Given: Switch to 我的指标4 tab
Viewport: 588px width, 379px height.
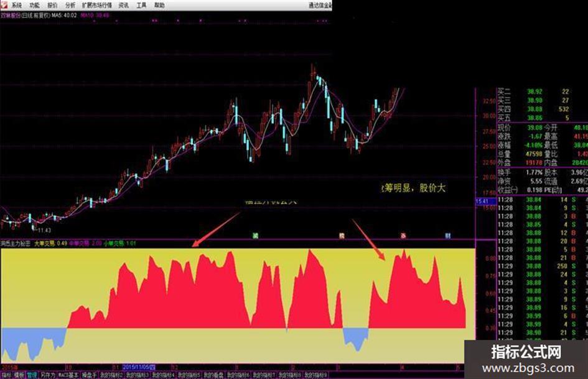Looking at the screenshot, I should tap(163, 375).
